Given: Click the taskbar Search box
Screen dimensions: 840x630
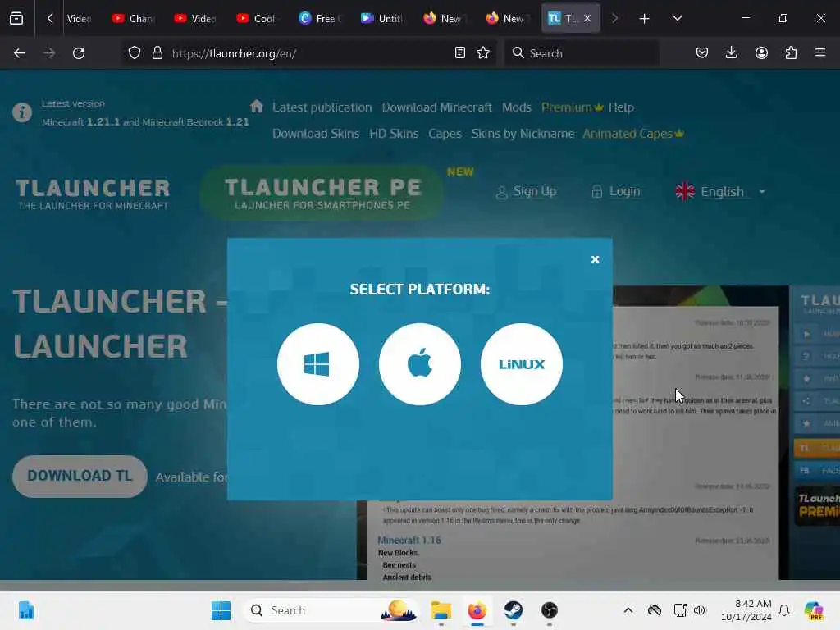Looking at the screenshot, I should click(x=331, y=610).
